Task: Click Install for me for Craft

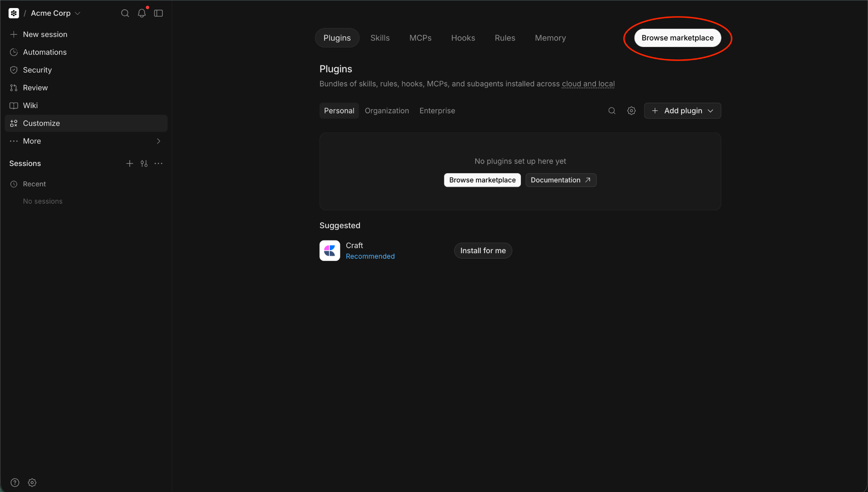Action: (x=483, y=251)
